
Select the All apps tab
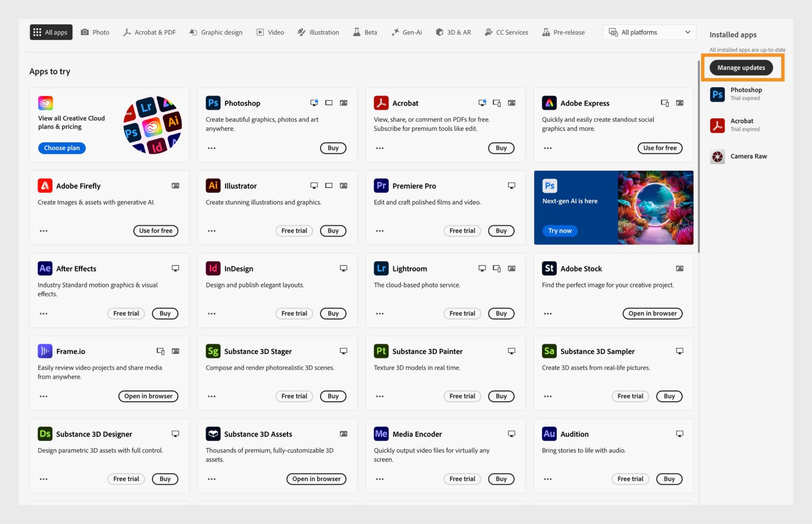pyautogui.click(x=51, y=32)
